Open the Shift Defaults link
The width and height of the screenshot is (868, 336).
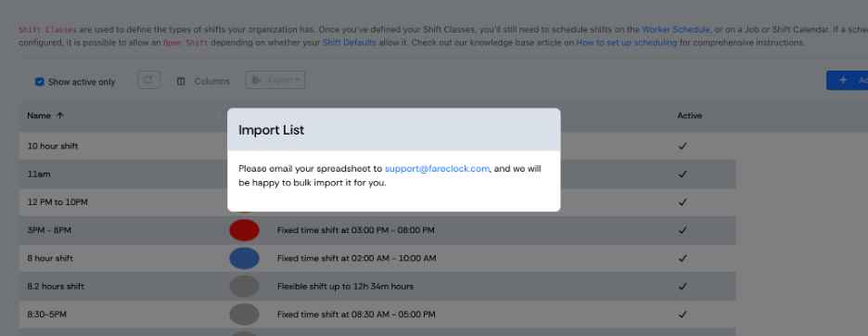click(350, 42)
